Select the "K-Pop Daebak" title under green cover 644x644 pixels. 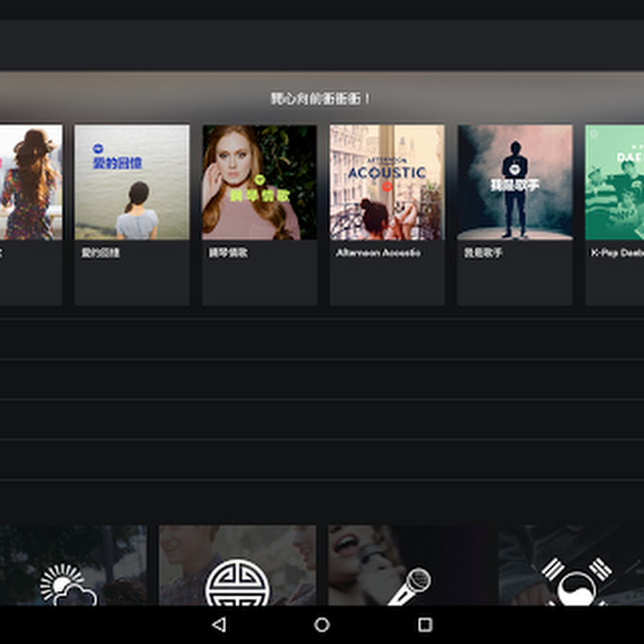[618, 253]
